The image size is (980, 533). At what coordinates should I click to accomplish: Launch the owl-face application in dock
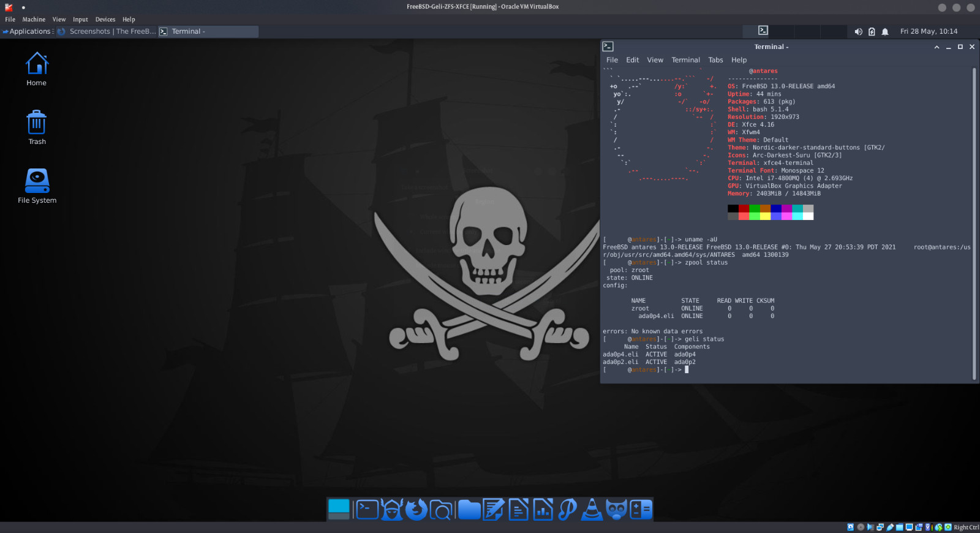coord(617,509)
